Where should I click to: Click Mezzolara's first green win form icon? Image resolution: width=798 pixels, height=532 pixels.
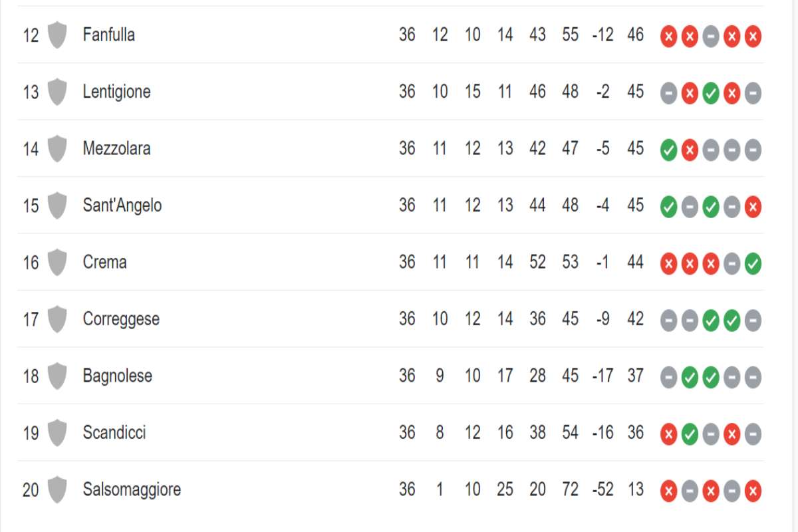(x=669, y=150)
